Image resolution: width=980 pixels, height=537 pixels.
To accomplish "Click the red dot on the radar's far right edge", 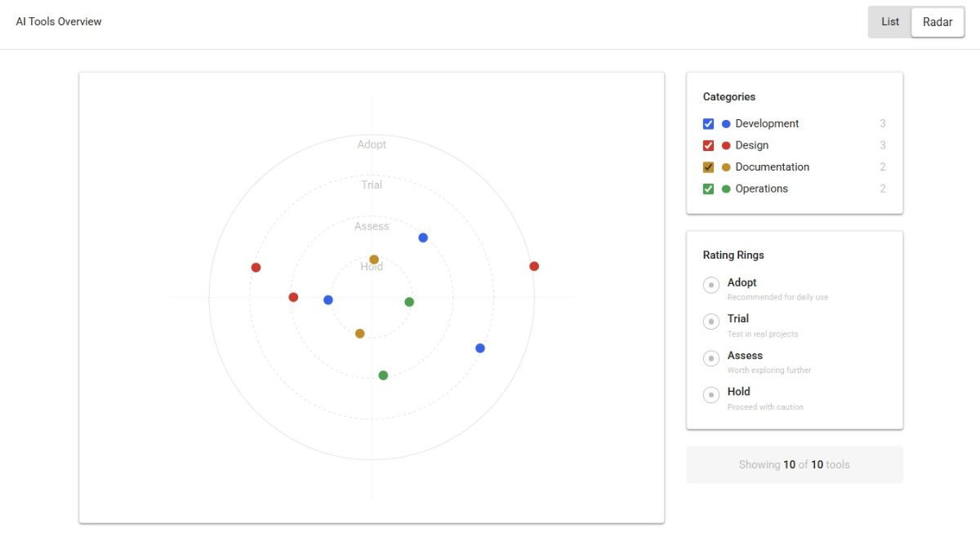I will [x=534, y=266].
